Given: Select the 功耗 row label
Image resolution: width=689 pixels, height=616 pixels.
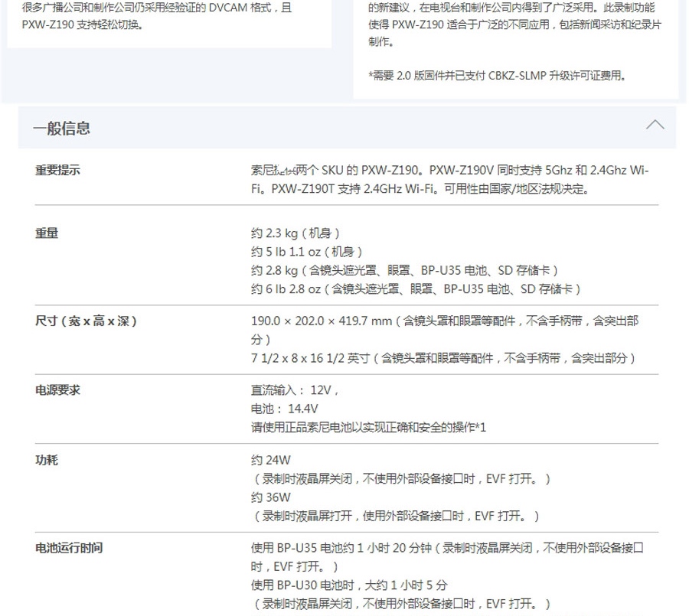Looking at the screenshot, I should (47, 460).
